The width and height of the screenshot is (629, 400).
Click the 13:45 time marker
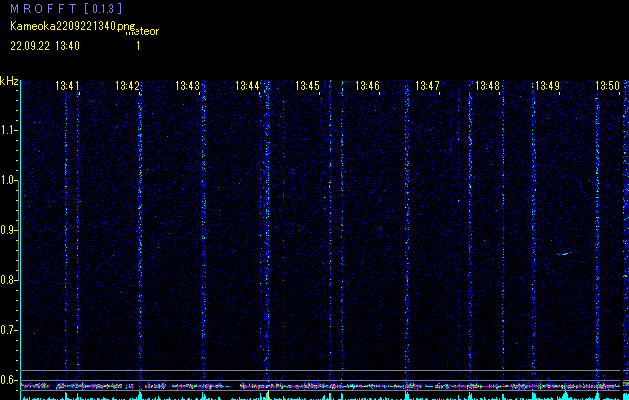click(x=307, y=86)
